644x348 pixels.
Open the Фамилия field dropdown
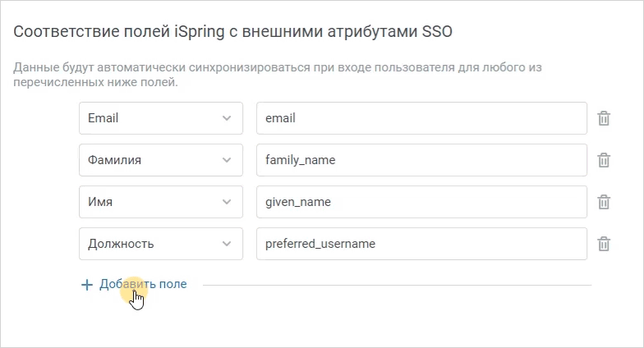(161, 160)
